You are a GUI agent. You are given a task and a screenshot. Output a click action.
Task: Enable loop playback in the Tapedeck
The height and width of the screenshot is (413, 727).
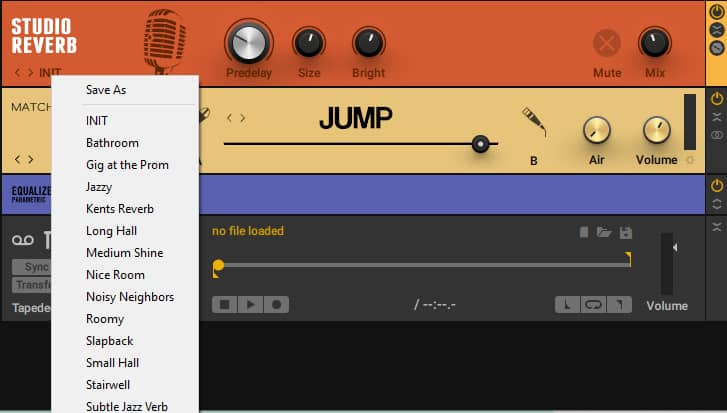pos(594,304)
